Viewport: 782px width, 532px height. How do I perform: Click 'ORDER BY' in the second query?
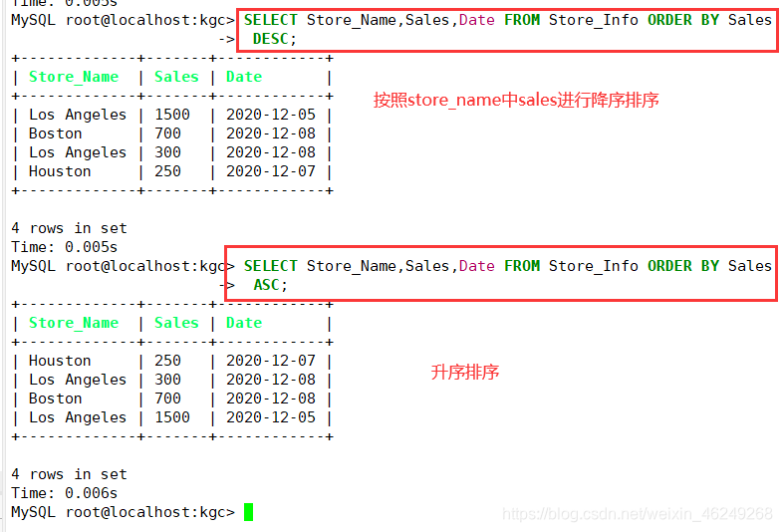coord(683,266)
